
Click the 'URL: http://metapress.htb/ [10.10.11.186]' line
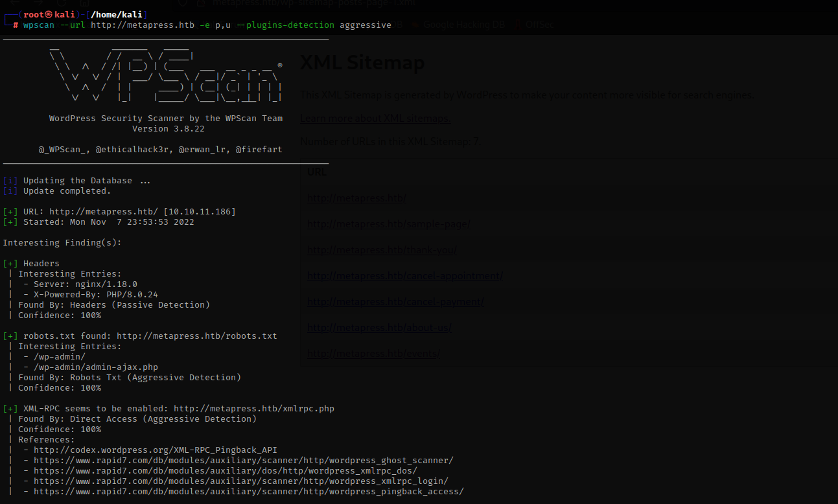tap(119, 212)
